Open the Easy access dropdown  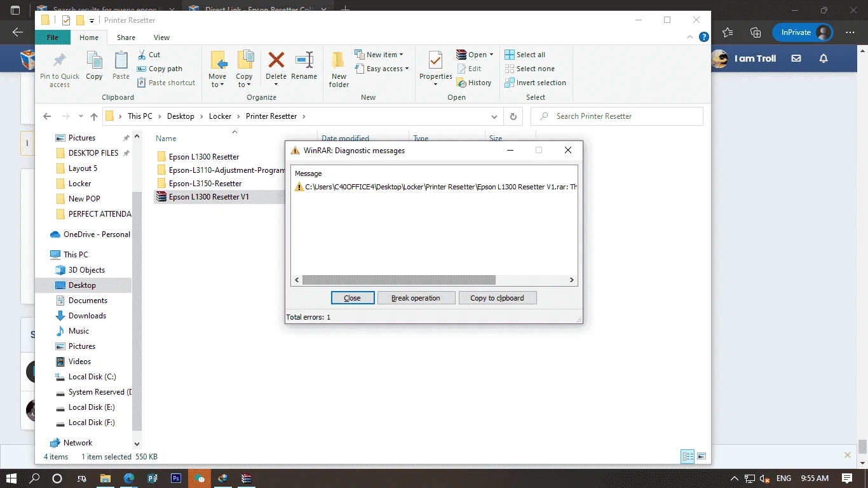[381, 69]
